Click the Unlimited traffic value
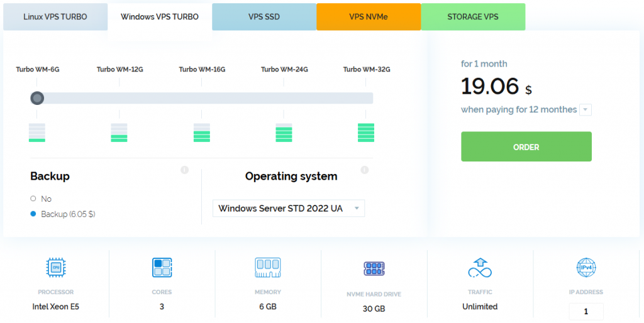The height and width of the screenshot is (323, 644). 480,307
